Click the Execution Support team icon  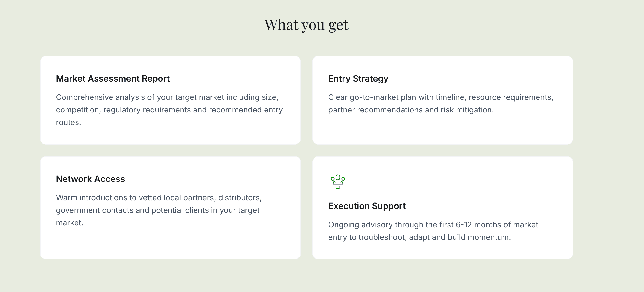click(x=338, y=181)
